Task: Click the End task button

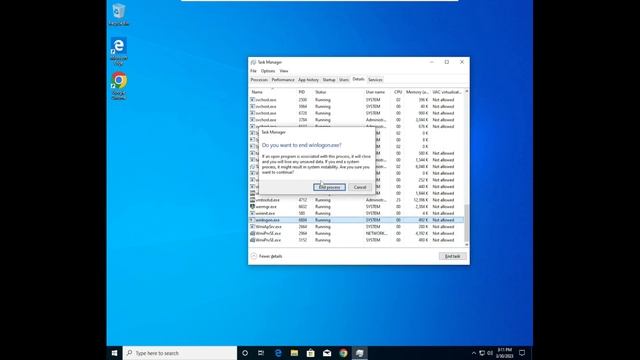Action: click(x=453, y=256)
